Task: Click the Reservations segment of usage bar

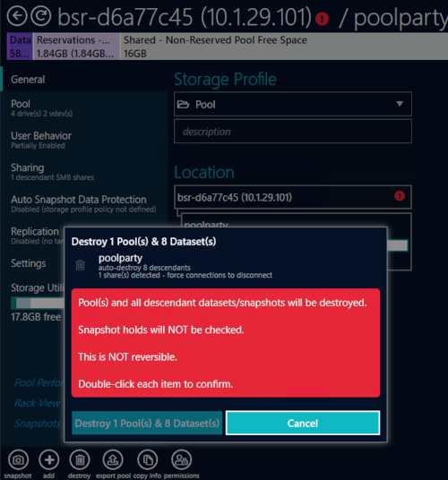Action: point(76,47)
